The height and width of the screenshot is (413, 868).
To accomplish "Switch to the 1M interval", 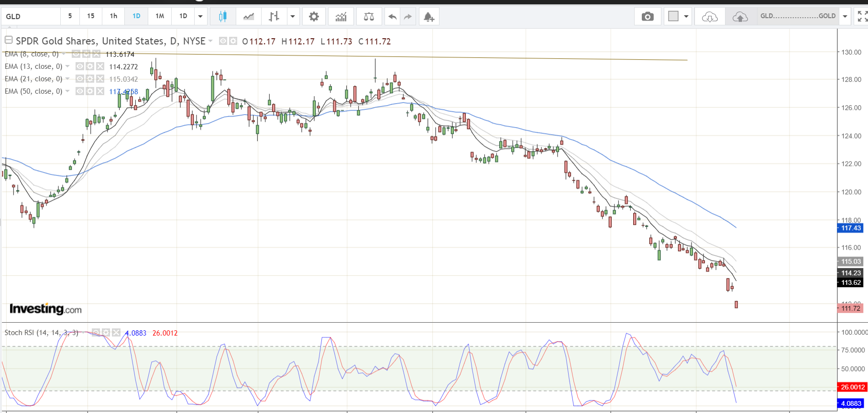I will click(160, 16).
